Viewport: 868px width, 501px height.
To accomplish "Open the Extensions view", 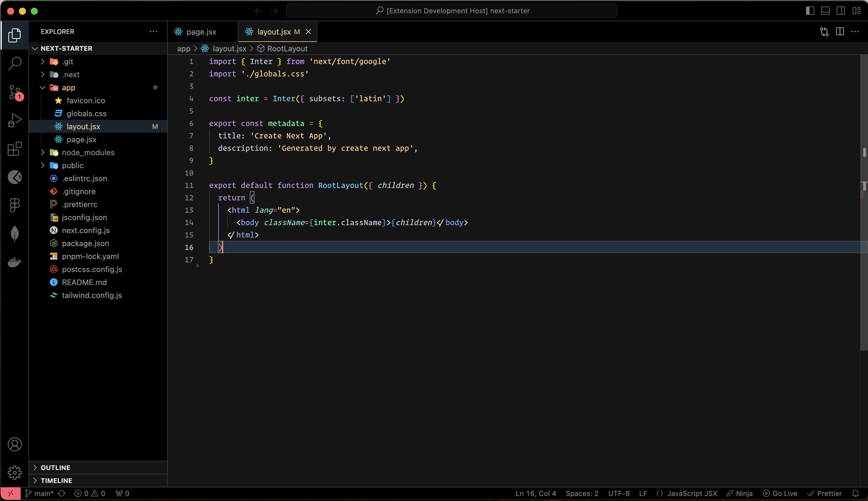I will pos(14,149).
